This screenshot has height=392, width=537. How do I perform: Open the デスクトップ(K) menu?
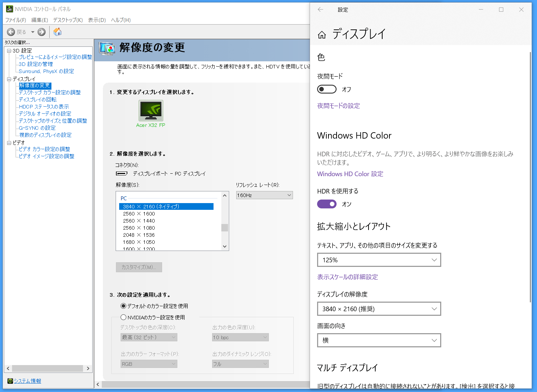click(68, 20)
